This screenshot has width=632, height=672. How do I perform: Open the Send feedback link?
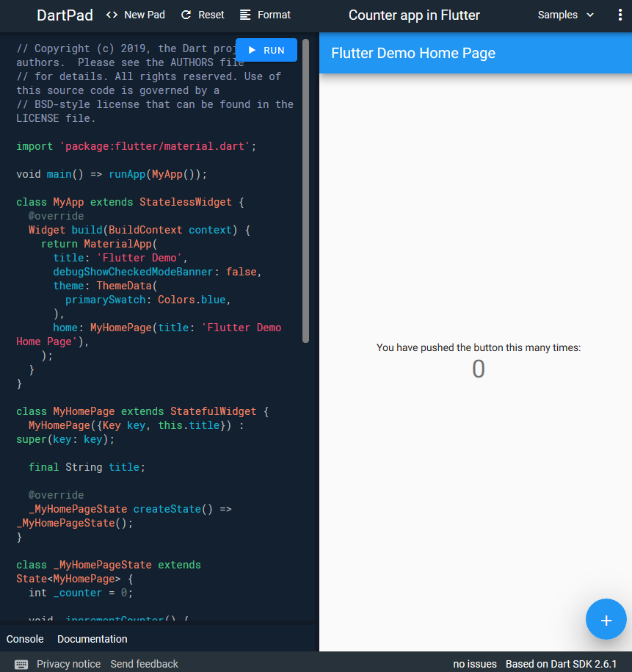click(x=144, y=664)
